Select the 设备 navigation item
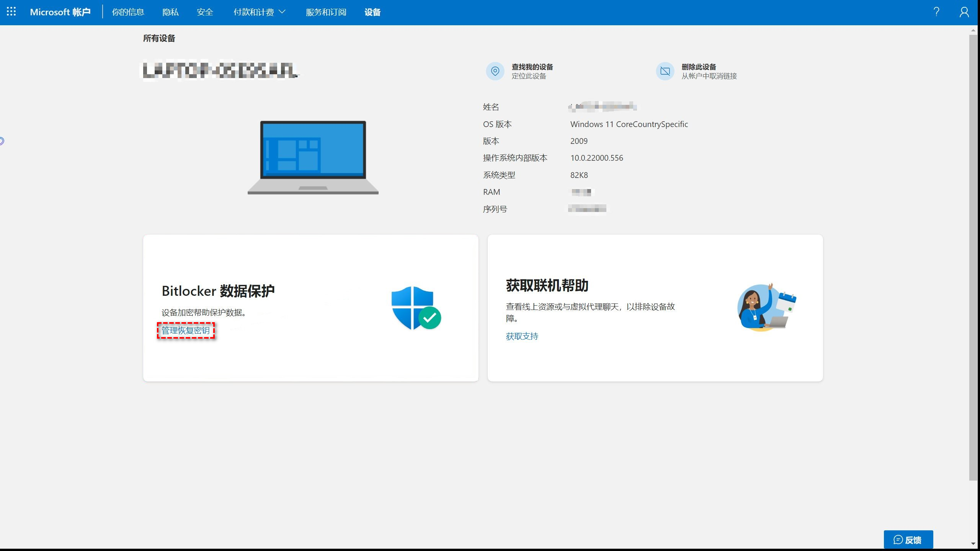 tap(372, 12)
